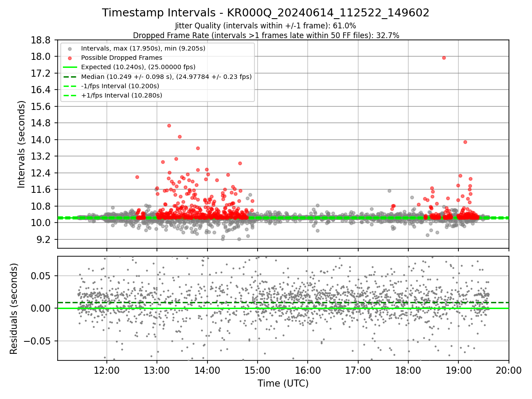Click the 'Time (UTC)' x-axis label

point(283,383)
